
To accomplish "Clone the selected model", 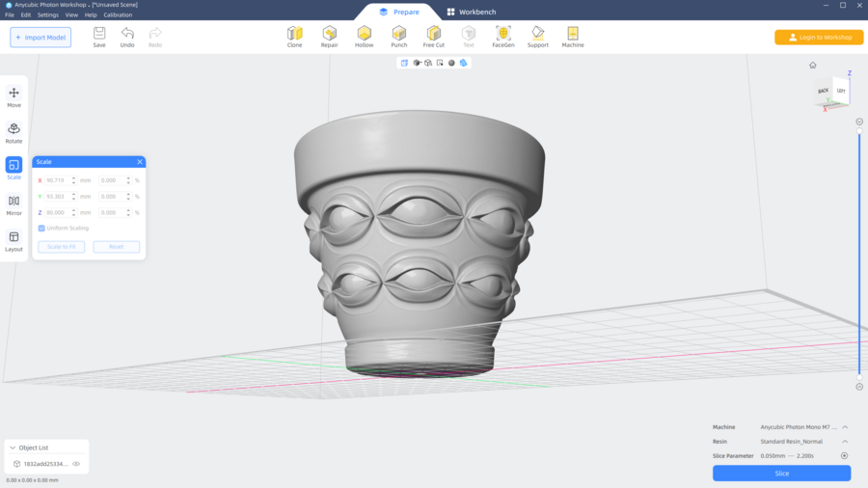I will click(x=294, y=37).
